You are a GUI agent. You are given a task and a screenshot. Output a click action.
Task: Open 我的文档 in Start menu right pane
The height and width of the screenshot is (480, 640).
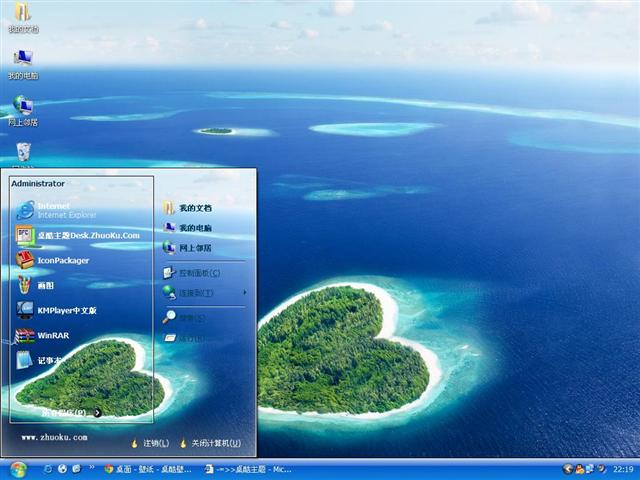pyautogui.click(x=188, y=208)
